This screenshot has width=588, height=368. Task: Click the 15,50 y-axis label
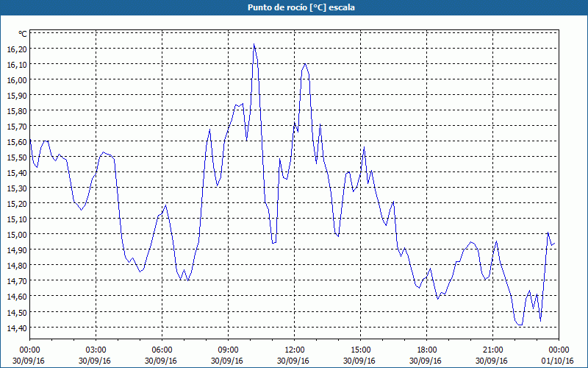point(17,157)
